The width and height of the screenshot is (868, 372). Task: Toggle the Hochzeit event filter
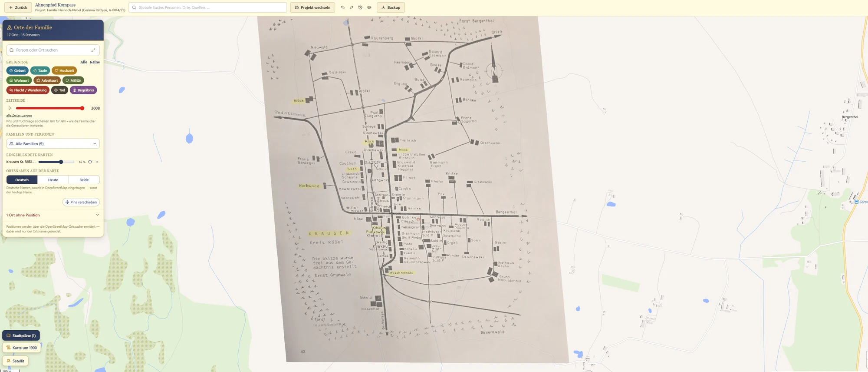[x=64, y=70]
